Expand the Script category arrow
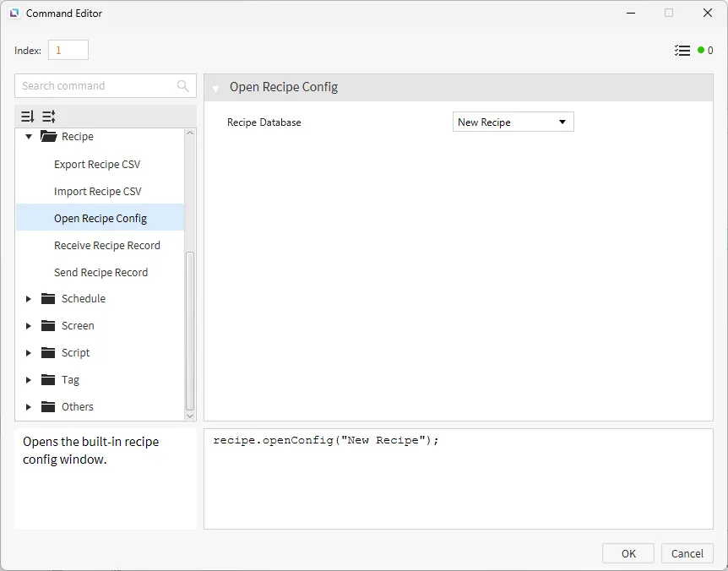This screenshot has width=728, height=571. pyautogui.click(x=29, y=353)
